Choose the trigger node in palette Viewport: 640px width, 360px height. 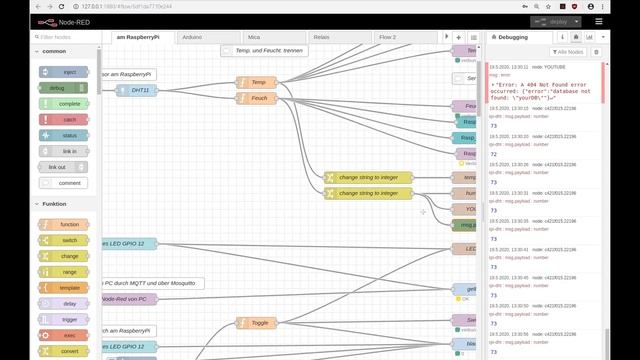tap(63, 320)
